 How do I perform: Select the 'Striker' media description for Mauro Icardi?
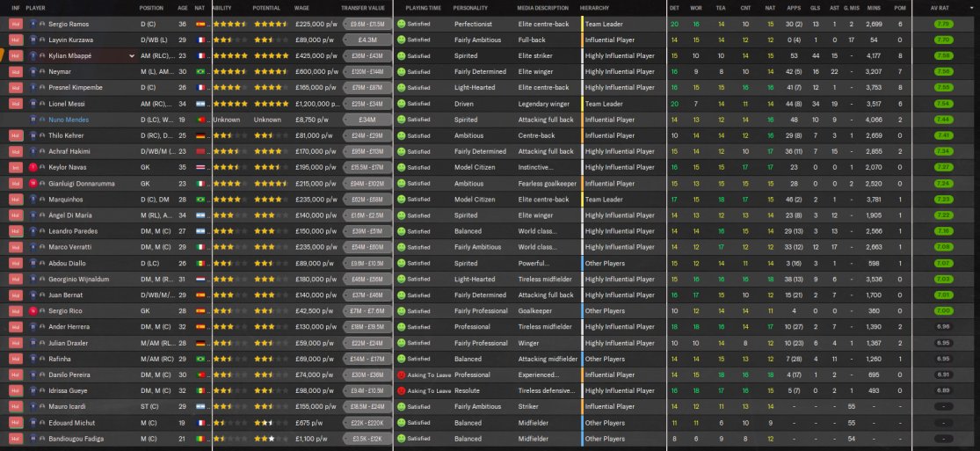tap(528, 406)
